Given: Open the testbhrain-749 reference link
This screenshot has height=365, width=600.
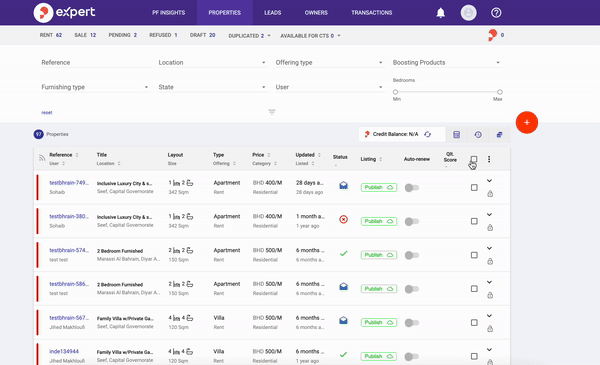Looking at the screenshot, I should point(69,182).
